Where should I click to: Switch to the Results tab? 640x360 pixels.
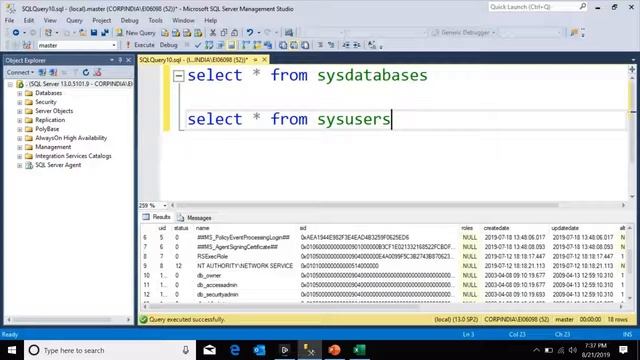click(157, 217)
